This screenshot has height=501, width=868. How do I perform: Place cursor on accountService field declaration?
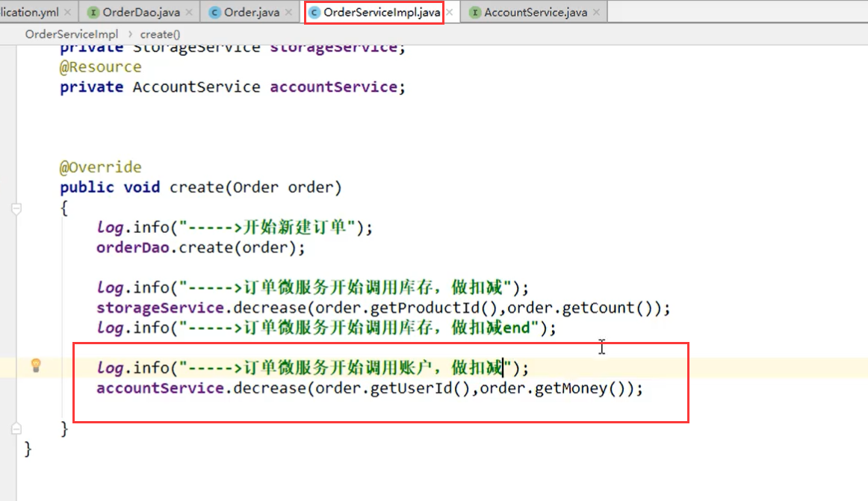(x=232, y=87)
